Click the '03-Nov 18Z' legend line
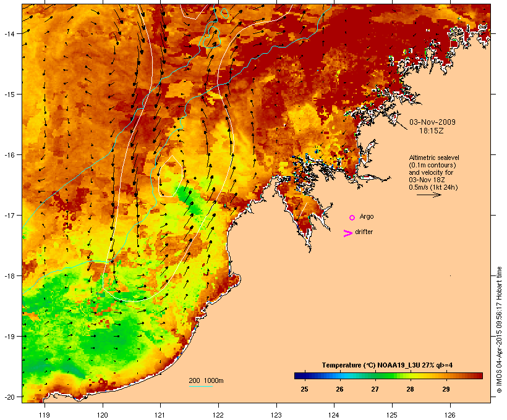This screenshot has width=507, height=420. [427, 180]
